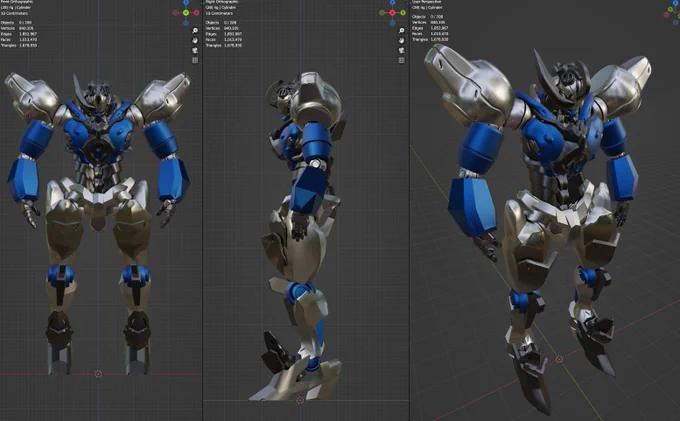Click the Faces statistic in Right Orthographic viewport
Screen dimensions: 680x421
tap(224, 39)
